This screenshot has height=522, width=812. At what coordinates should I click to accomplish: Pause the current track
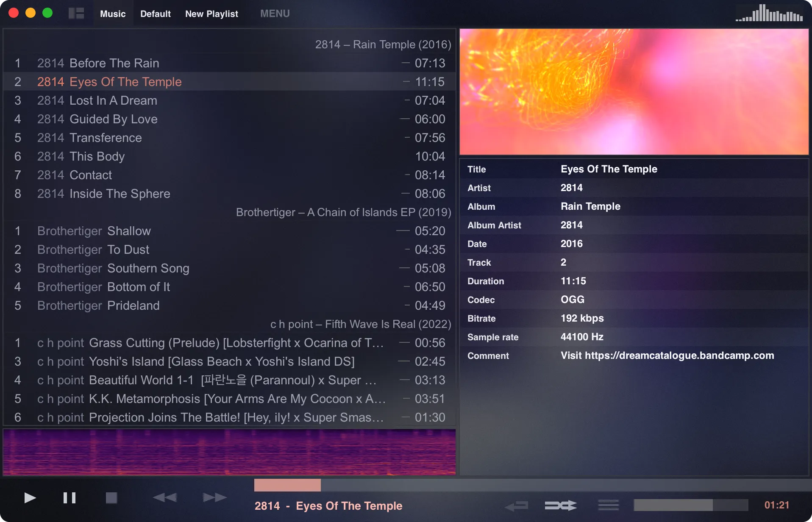(x=70, y=498)
